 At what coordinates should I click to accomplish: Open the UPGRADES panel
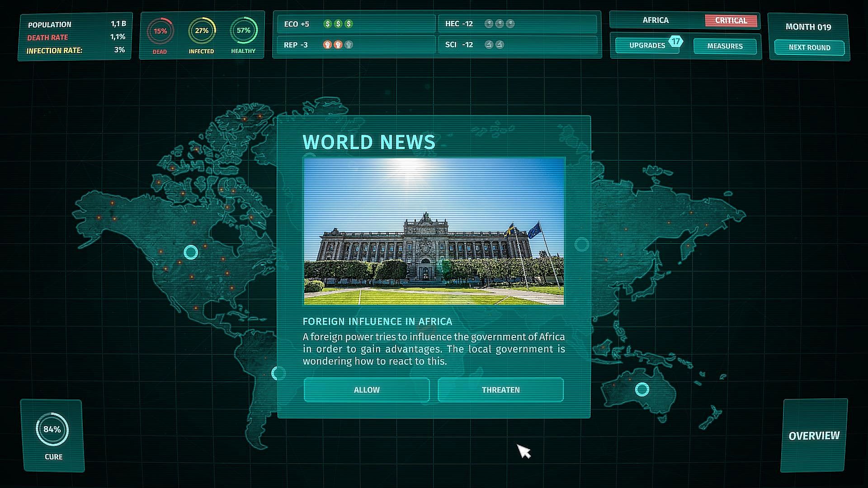pyautogui.click(x=646, y=46)
